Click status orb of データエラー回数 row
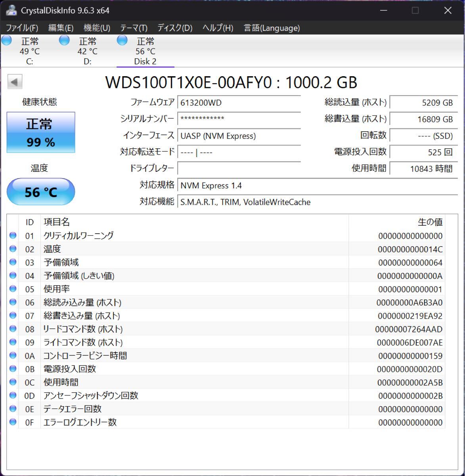 coord(13,409)
